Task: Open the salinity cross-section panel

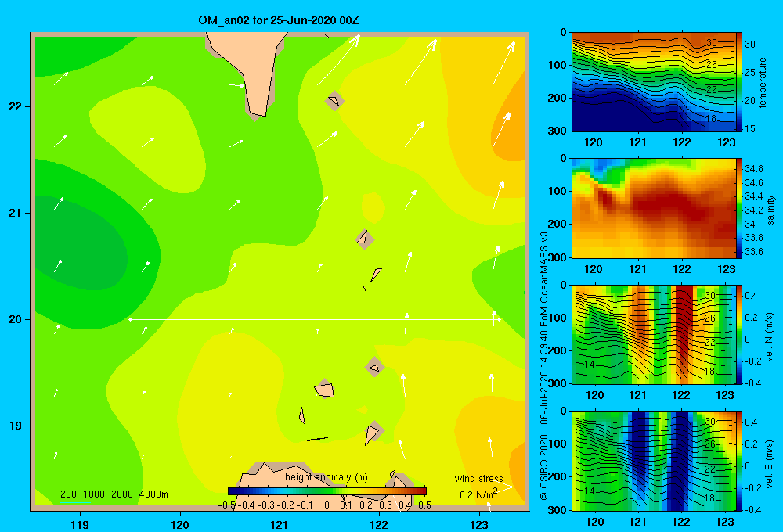Action: (x=654, y=208)
